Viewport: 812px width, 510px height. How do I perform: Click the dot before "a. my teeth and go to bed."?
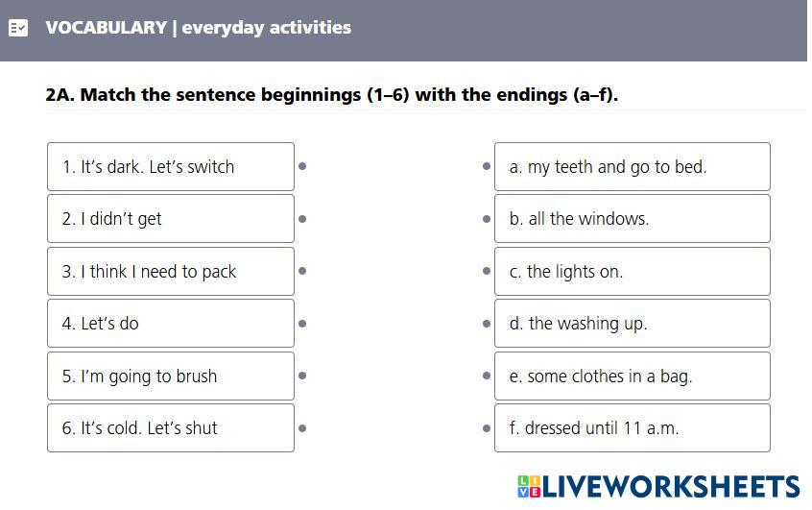click(487, 166)
